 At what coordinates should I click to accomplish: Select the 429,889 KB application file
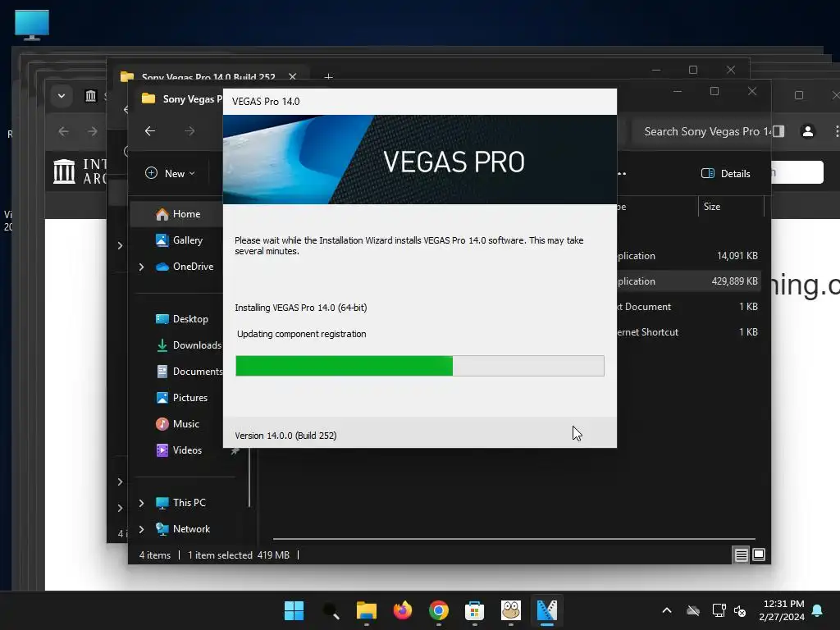(x=688, y=281)
